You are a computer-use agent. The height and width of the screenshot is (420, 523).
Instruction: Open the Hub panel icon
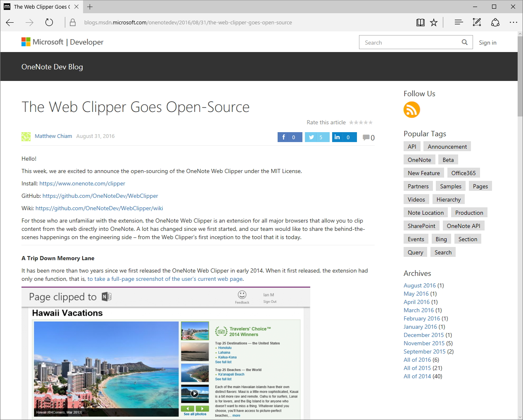pyautogui.click(x=459, y=22)
